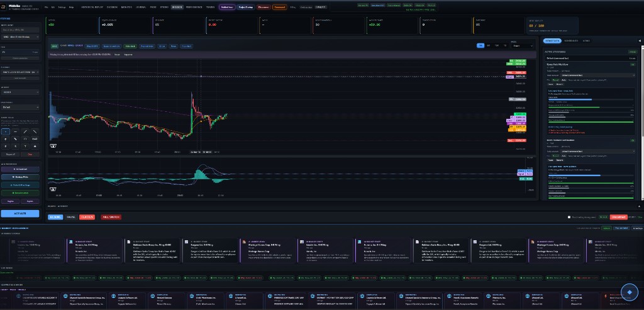
Task: Click the AI Assistant button in sidebar
Action: [20, 169]
